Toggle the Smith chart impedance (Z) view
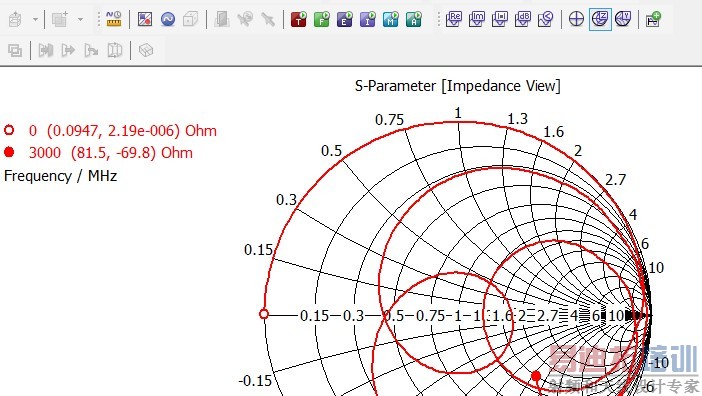 (x=600, y=19)
